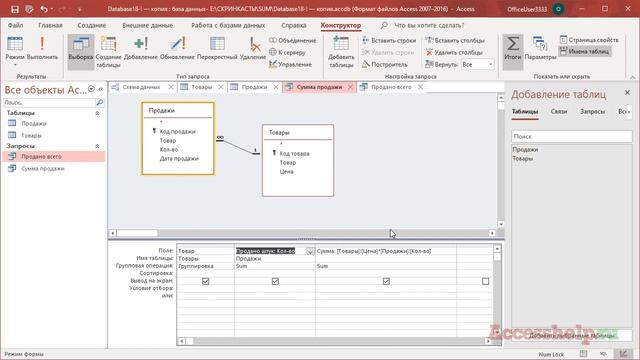Click the Save icon in the title bar

15,9
